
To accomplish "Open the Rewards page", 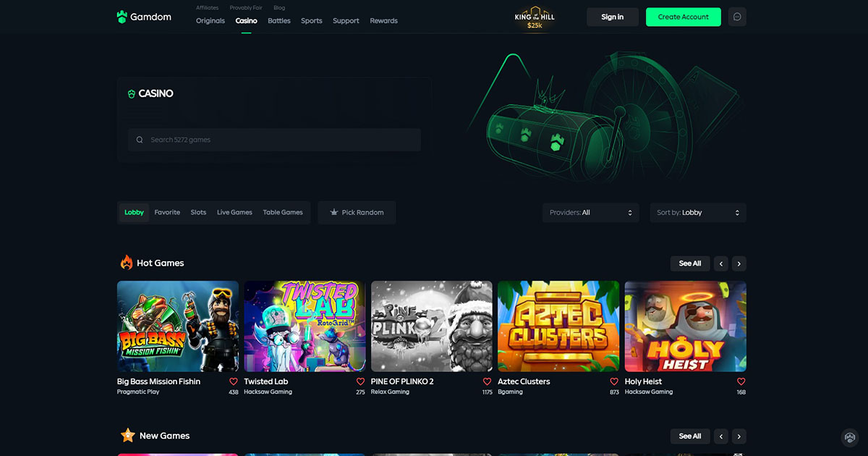I will 384,21.
